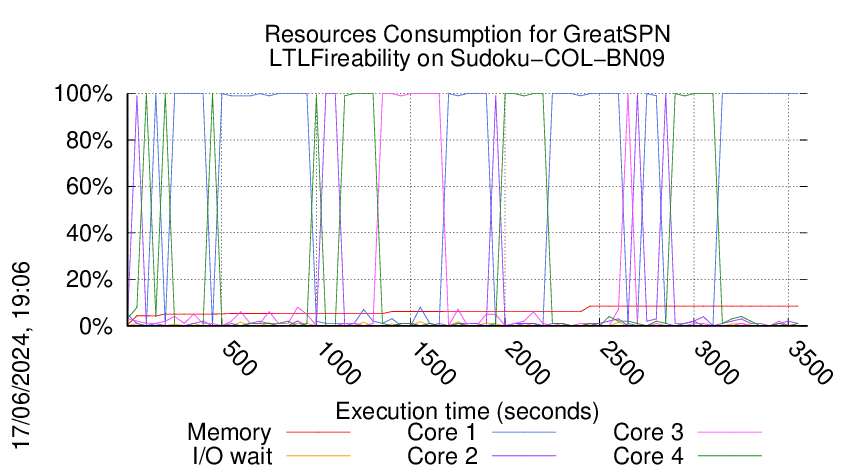Click the 3000 x-axis tick label
Viewport: 850px width, 475px height.
click(716, 363)
